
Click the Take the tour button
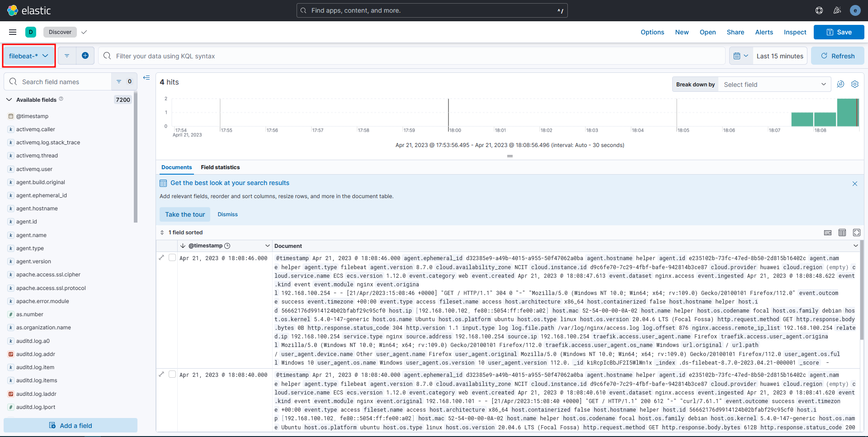pos(185,214)
